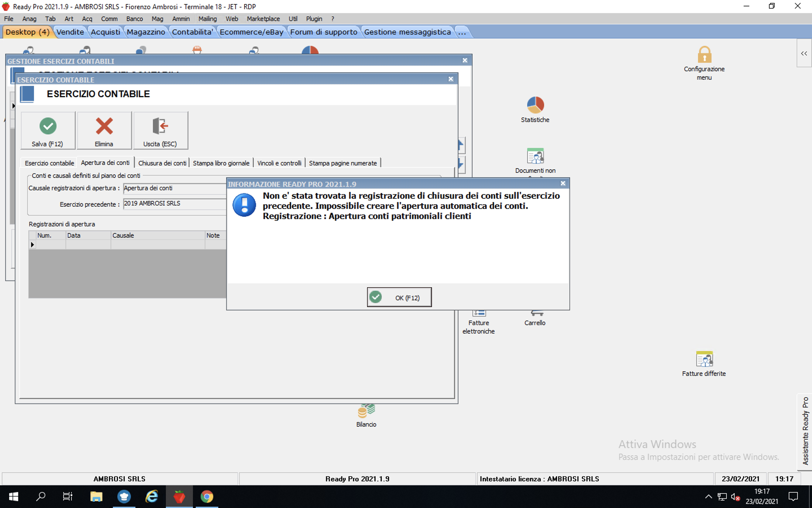This screenshot has height=508, width=812.
Task: Click the Num. column header
Action: click(x=51, y=235)
